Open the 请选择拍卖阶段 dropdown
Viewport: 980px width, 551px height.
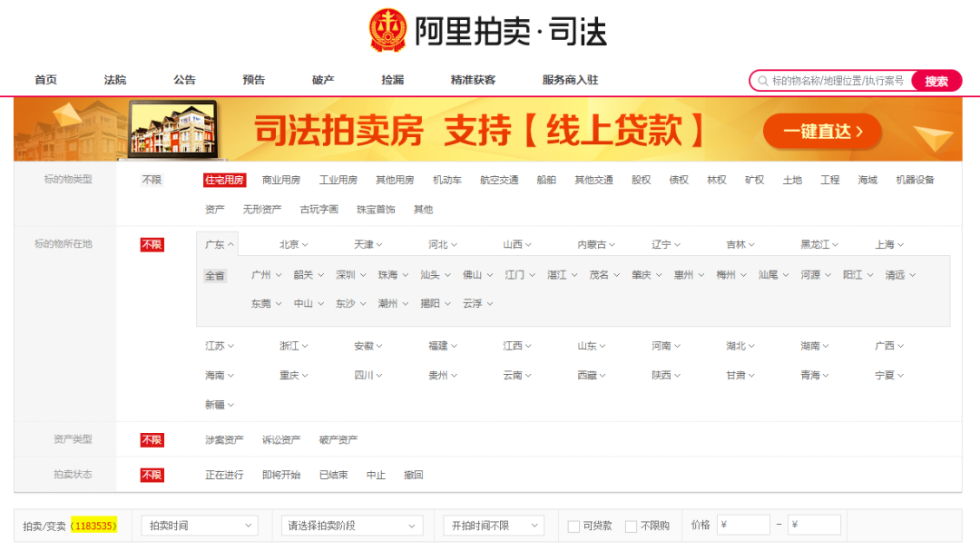(352, 526)
